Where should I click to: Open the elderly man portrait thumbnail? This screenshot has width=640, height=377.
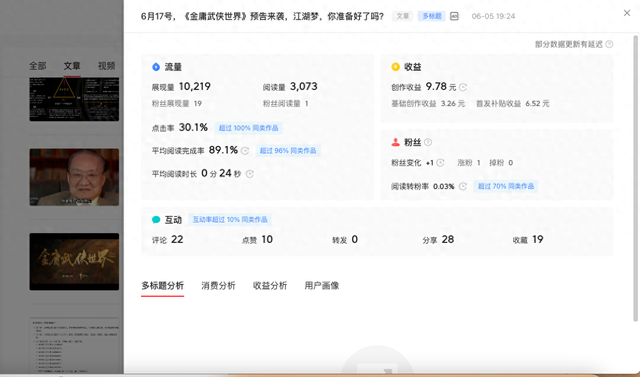point(74,177)
